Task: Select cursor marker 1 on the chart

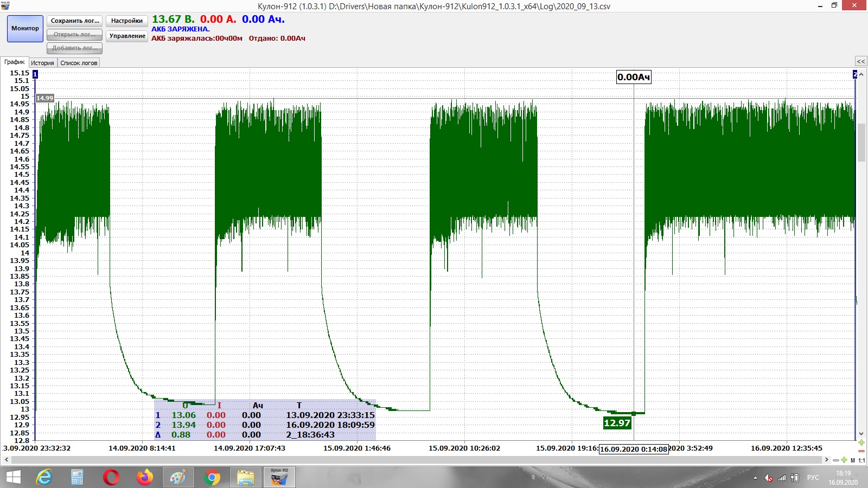Action: click(x=35, y=74)
